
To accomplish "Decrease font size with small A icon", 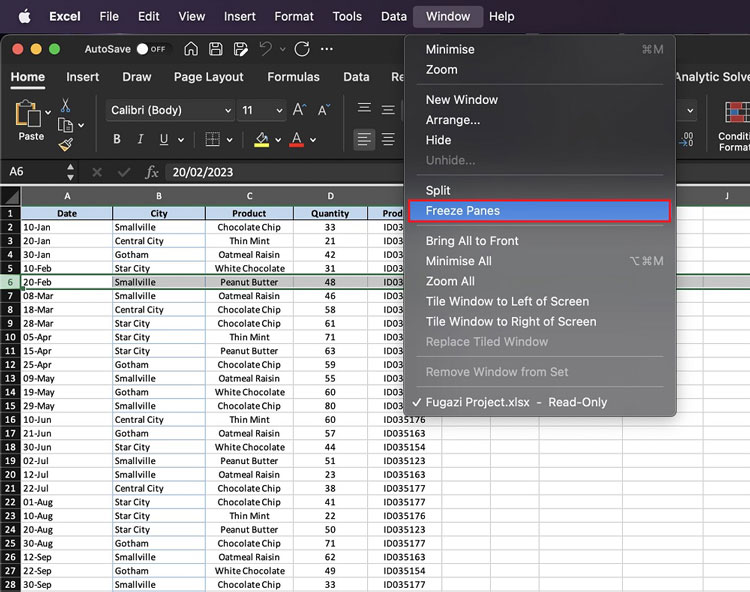I will 324,110.
